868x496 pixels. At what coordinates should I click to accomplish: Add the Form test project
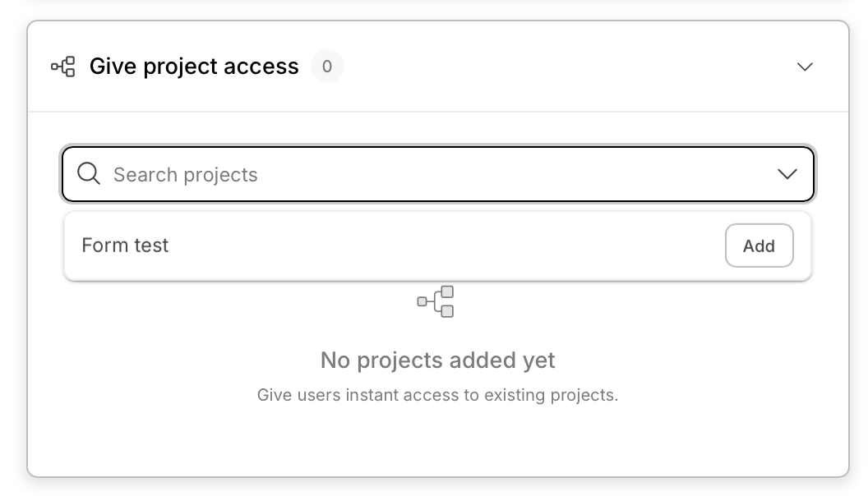[x=759, y=246]
